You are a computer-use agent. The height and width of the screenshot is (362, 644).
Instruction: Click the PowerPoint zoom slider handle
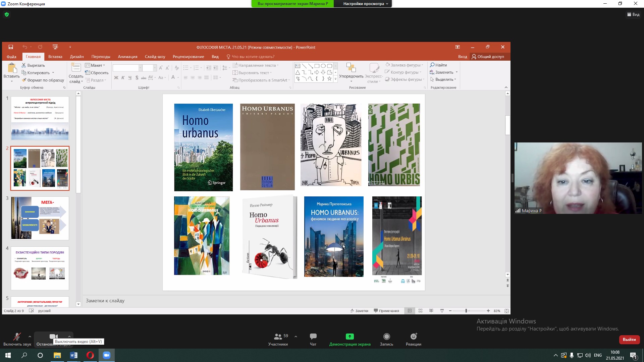pyautogui.click(x=466, y=311)
